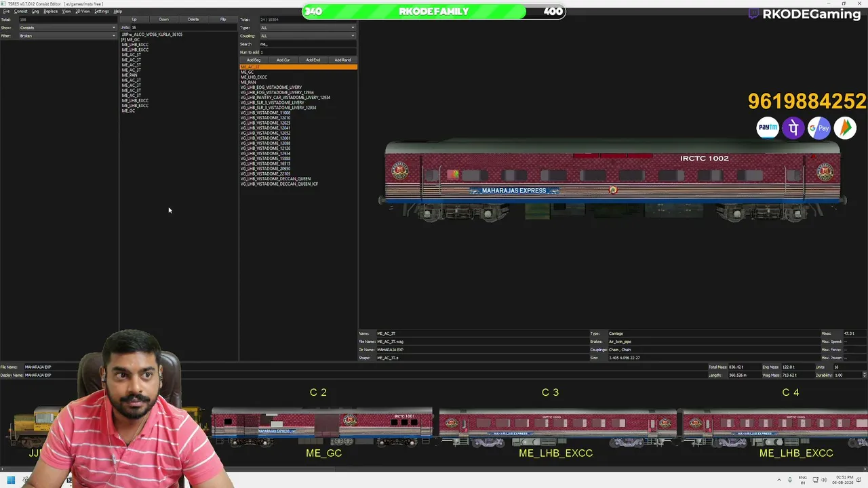
Task: Select the [F] ME_GC consist unit
Action: [130, 40]
